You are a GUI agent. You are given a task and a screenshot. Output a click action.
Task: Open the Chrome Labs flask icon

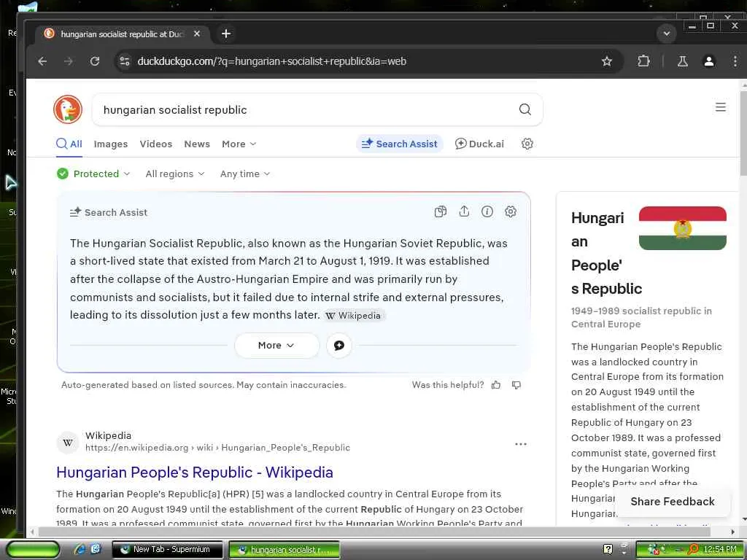pyautogui.click(x=683, y=61)
